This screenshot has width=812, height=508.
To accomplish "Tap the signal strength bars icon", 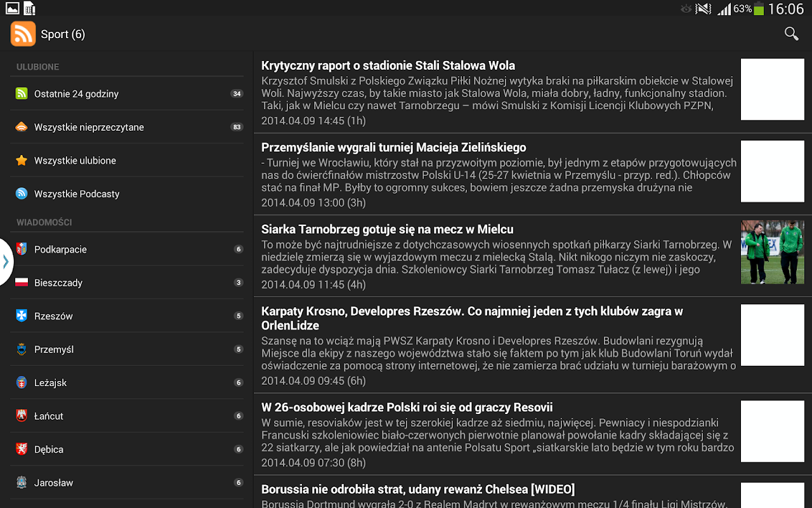I will 724,9.
